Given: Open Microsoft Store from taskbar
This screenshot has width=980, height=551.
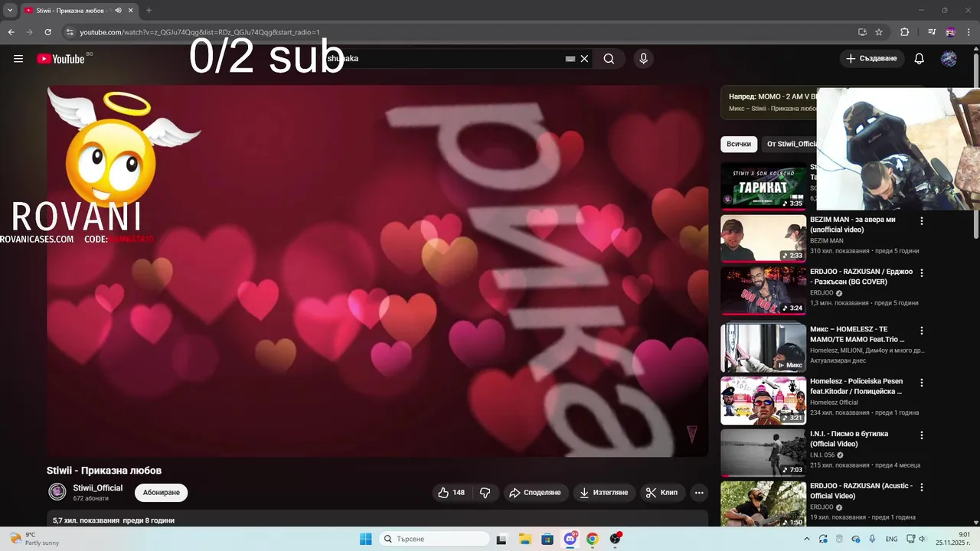Looking at the screenshot, I should [x=547, y=539].
